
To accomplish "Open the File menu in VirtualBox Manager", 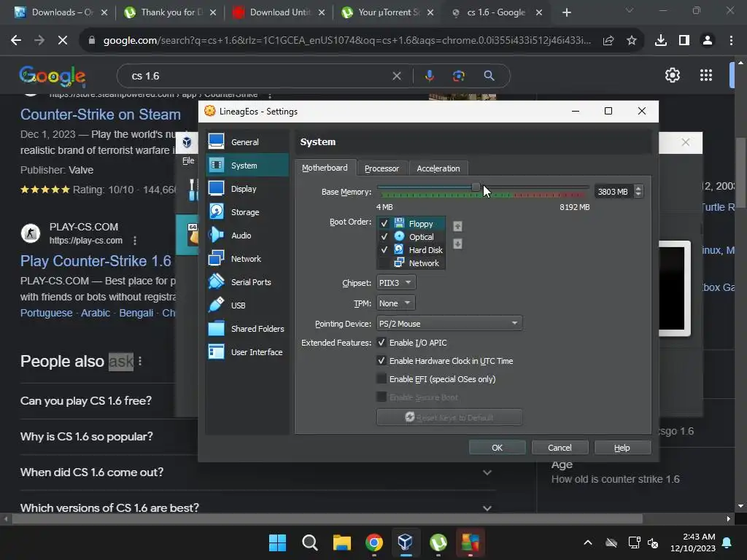I will click(x=188, y=160).
